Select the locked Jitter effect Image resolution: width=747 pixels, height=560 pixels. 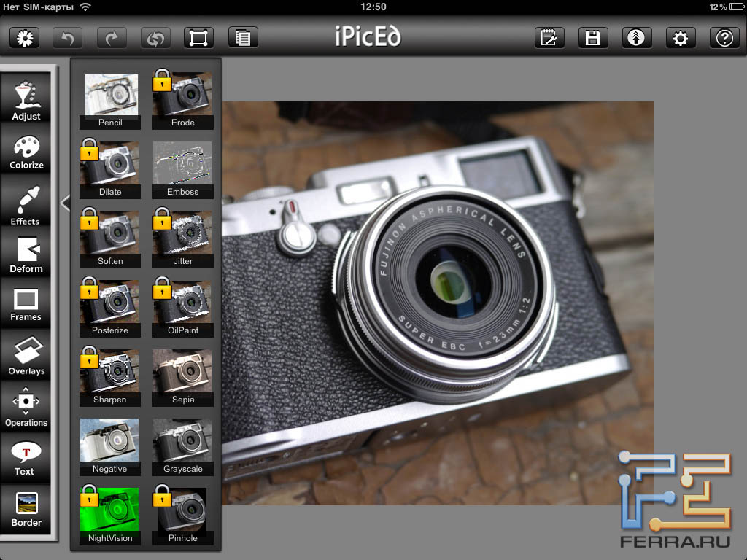pos(183,238)
